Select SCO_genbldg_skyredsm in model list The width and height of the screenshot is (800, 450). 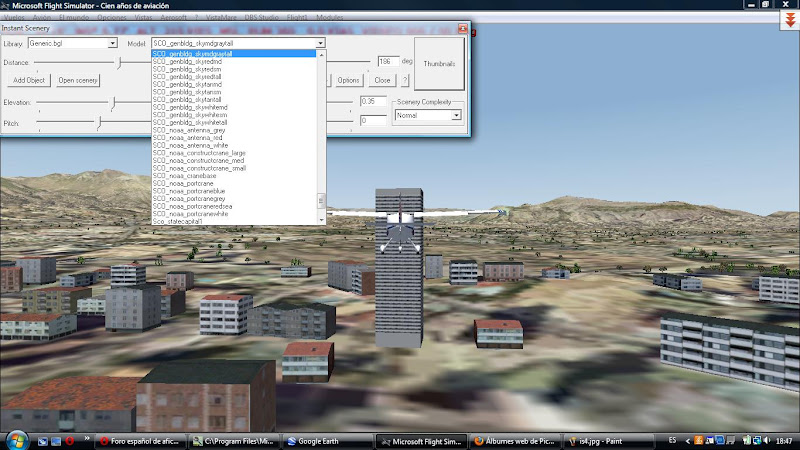pyautogui.click(x=234, y=69)
